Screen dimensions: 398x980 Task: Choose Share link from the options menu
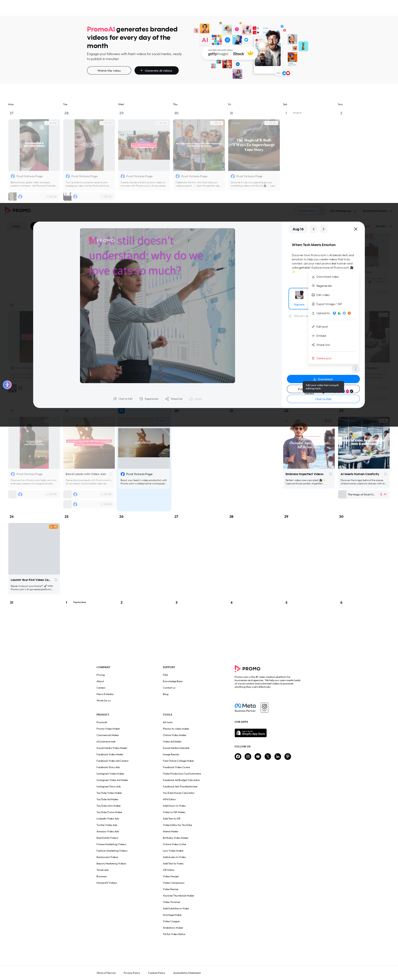(x=333, y=345)
